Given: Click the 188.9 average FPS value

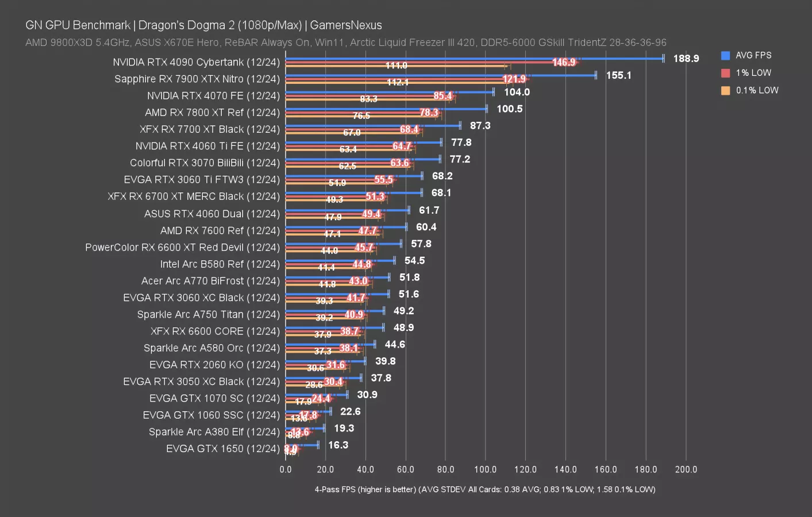Looking at the screenshot, I should click(686, 59).
